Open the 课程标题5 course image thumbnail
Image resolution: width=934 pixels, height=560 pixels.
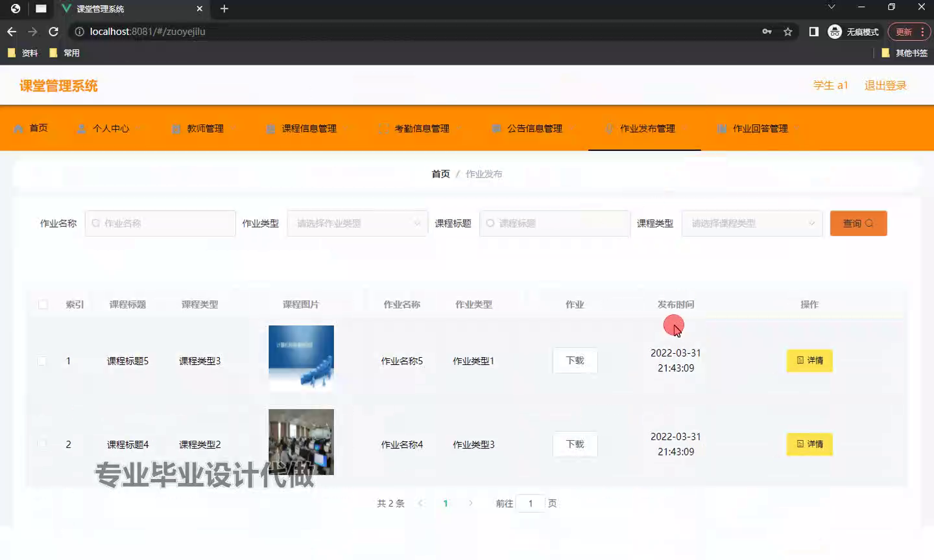pos(301,358)
